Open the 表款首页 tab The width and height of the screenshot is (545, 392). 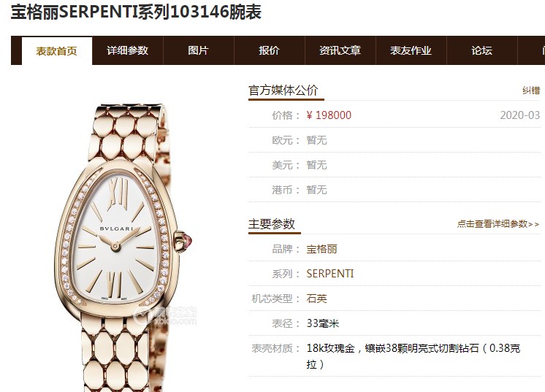(57, 51)
